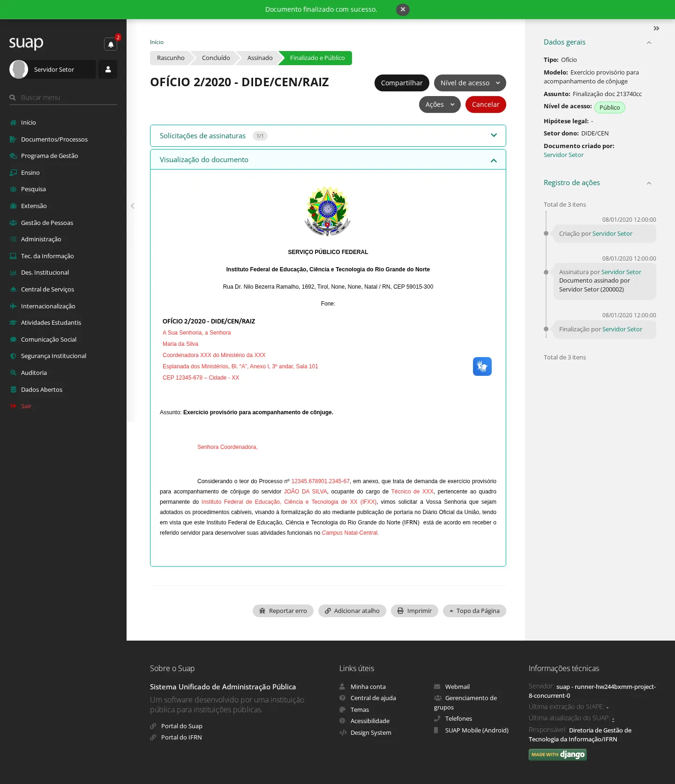Open the VLibras accessibility widget
Image resolution: width=675 pixels, height=784 pixels.
482,366
